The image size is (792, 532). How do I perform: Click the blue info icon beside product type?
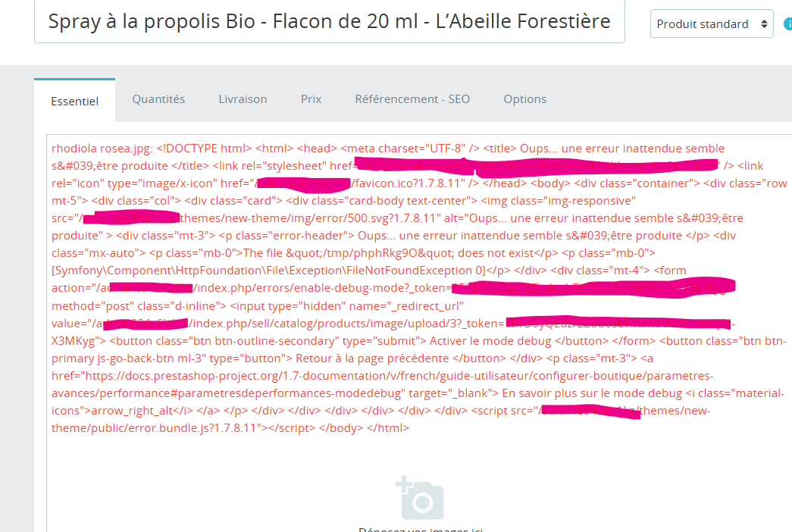788,23
